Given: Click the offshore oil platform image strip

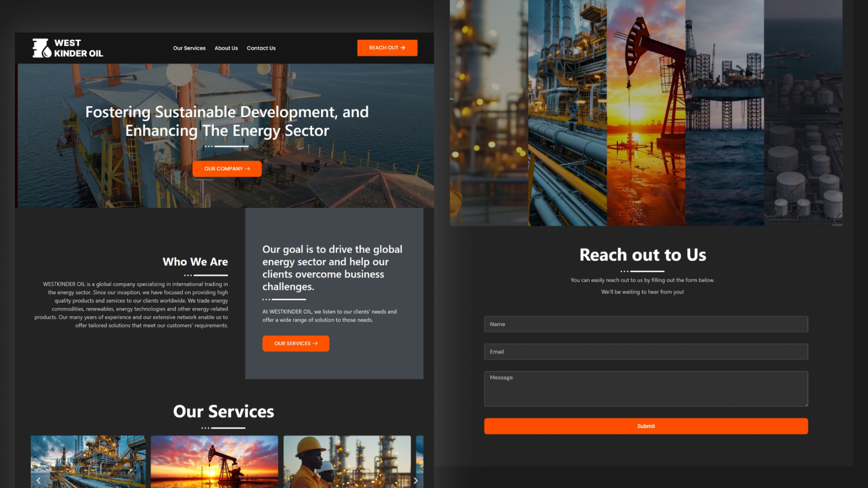Looking at the screenshot, I should tap(724, 113).
